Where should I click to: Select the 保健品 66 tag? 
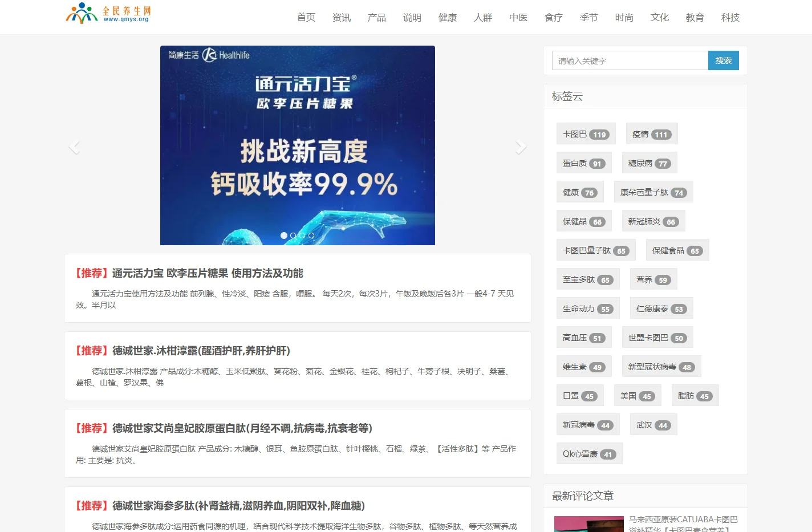click(x=584, y=221)
